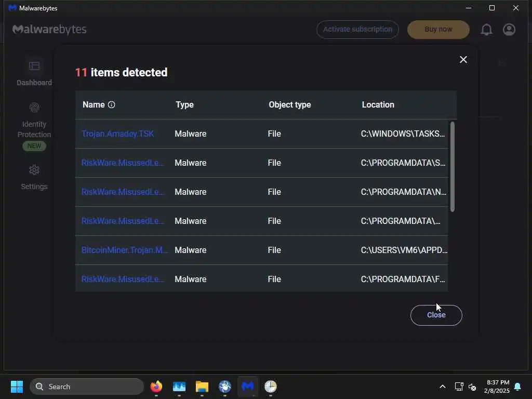This screenshot has height=399, width=532.
Task: Click Malwarebytes taskbar icon
Action: point(248,387)
